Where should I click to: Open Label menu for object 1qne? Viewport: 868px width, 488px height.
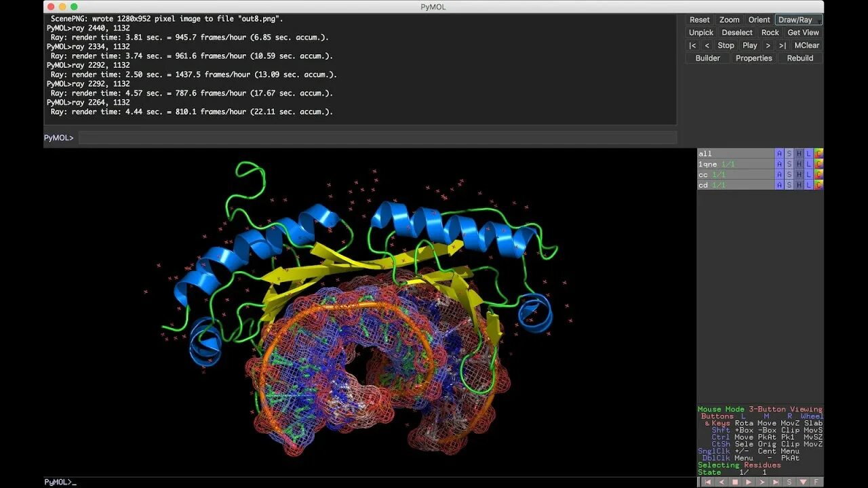coord(808,164)
